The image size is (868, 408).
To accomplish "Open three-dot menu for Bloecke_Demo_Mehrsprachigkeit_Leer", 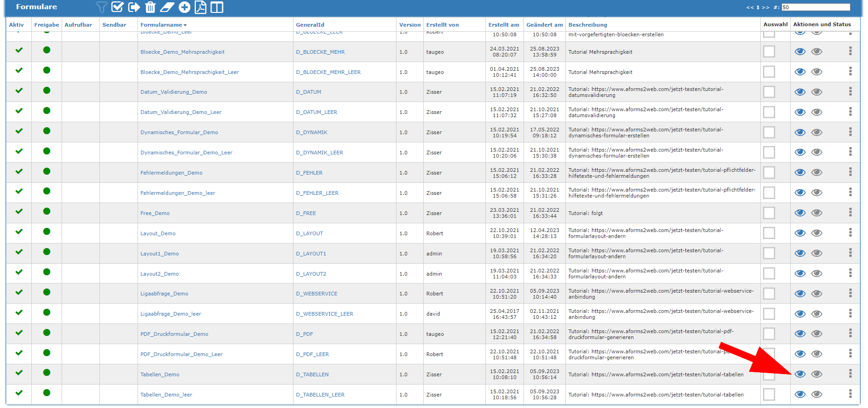I will pyautogui.click(x=851, y=71).
